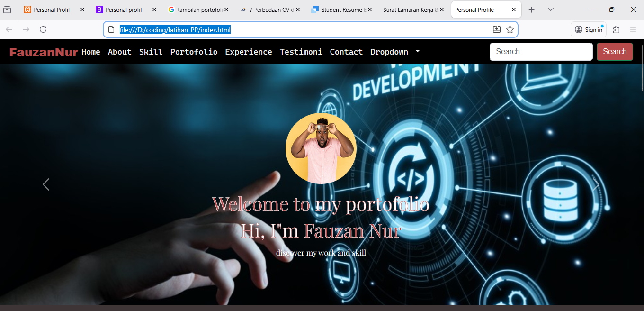This screenshot has width=644, height=311.
Task: Close the 7 Perbedaan CV tab
Action: (298, 9)
